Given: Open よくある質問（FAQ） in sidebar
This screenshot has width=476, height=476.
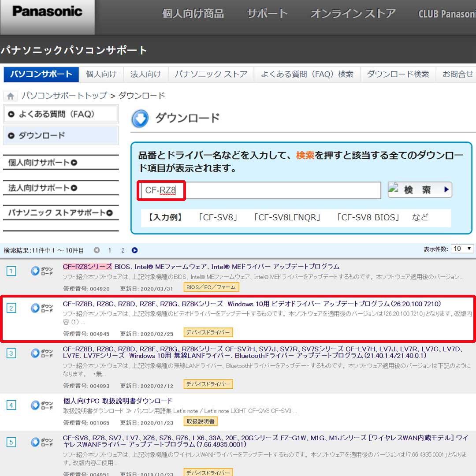Looking at the screenshot, I should click(60, 114).
